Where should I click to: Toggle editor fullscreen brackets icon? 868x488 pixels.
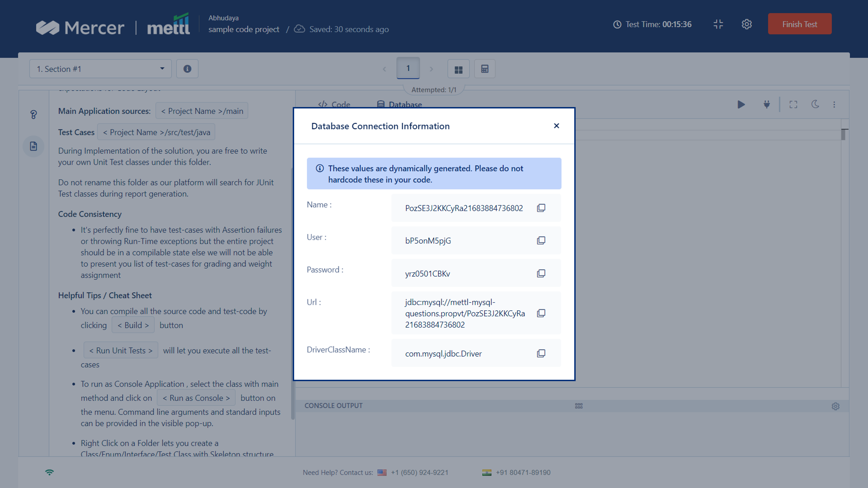[793, 105]
